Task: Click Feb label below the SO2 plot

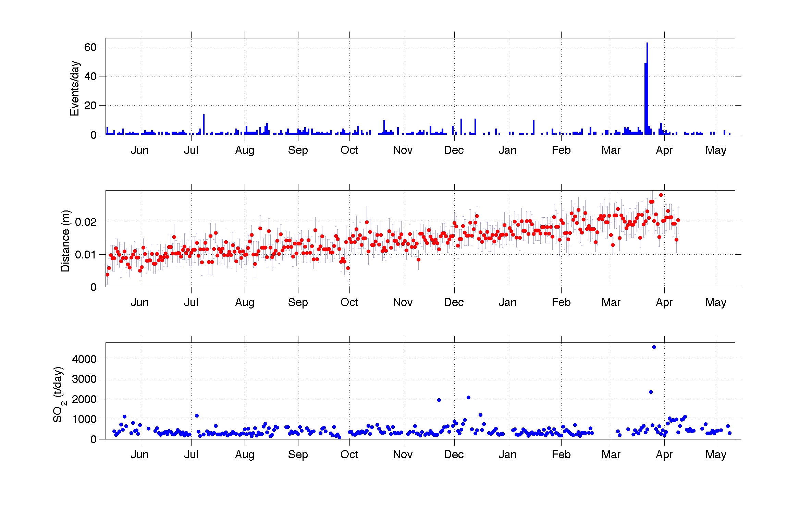Action: (x=561, y=455)
